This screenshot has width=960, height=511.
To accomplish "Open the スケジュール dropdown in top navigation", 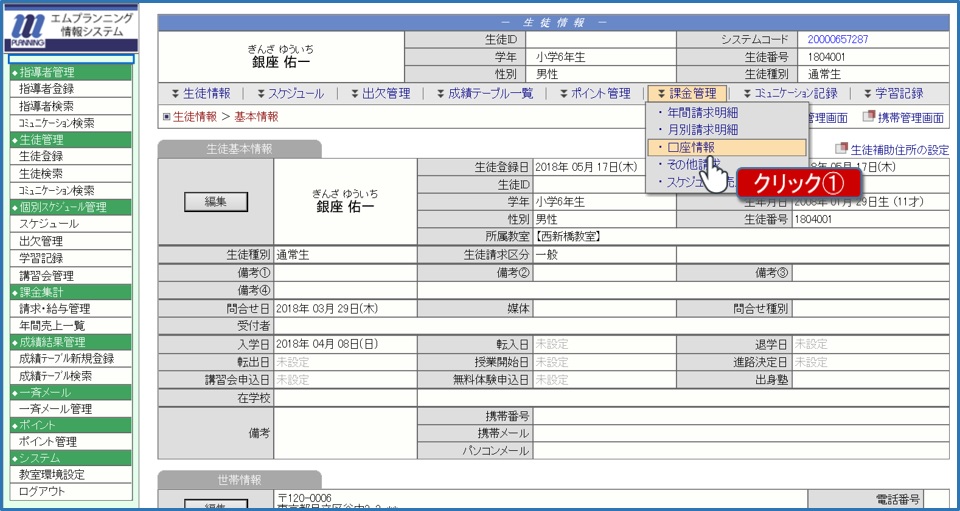I will pyautogui.click(x=289, y=93).
